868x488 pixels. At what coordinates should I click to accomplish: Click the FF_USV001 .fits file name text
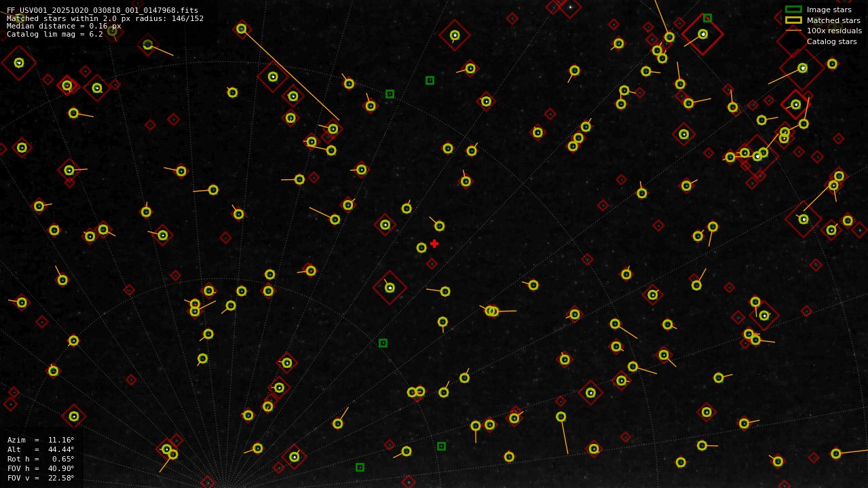pyautogui.click(x=102, y=10)
